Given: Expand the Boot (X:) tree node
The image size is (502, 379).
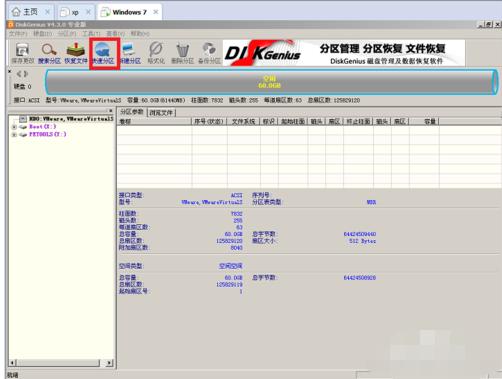Looking at the screenshot, I should click(x=14, y=127).
